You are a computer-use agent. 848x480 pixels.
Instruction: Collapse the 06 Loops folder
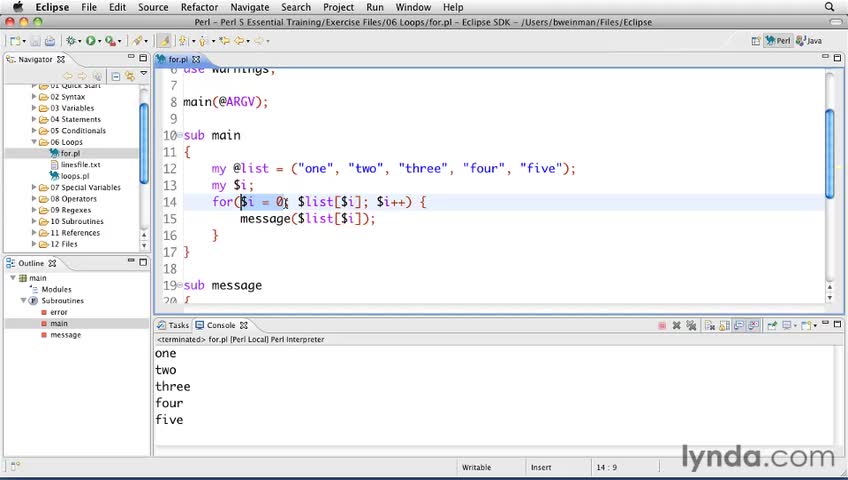point(34,142)
